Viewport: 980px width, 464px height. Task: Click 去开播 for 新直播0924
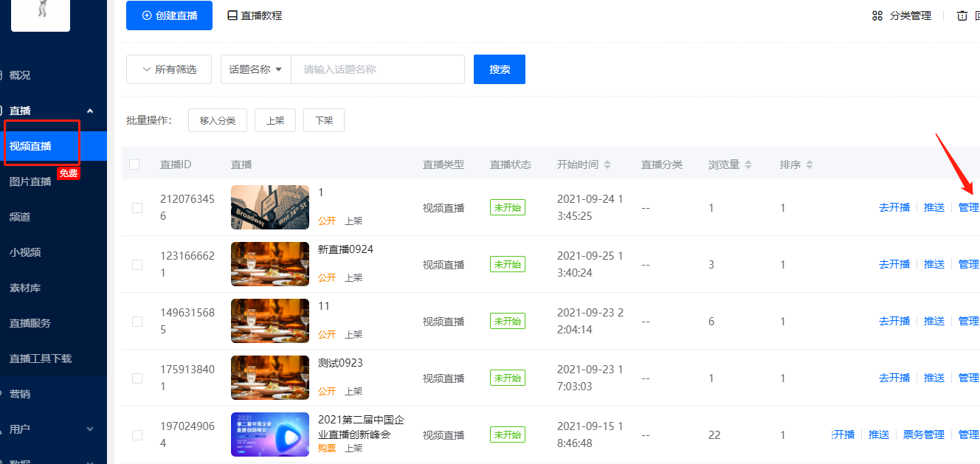tap(894, 264)
